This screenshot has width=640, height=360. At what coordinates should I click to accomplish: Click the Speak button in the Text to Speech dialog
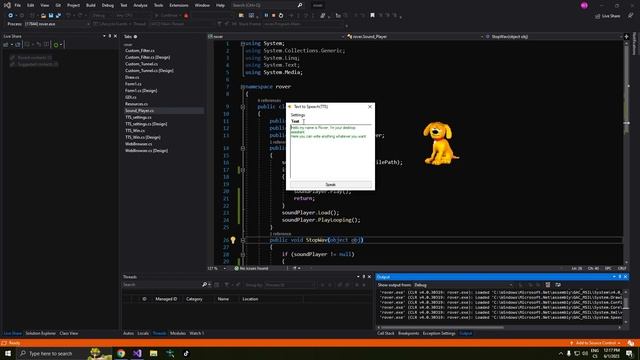(x=331, y=184)
